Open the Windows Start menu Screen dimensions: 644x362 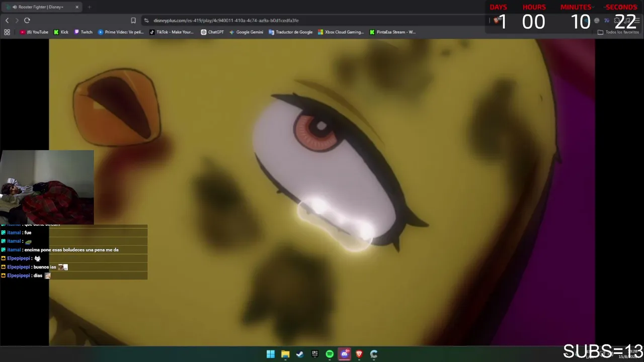point(271,354)
